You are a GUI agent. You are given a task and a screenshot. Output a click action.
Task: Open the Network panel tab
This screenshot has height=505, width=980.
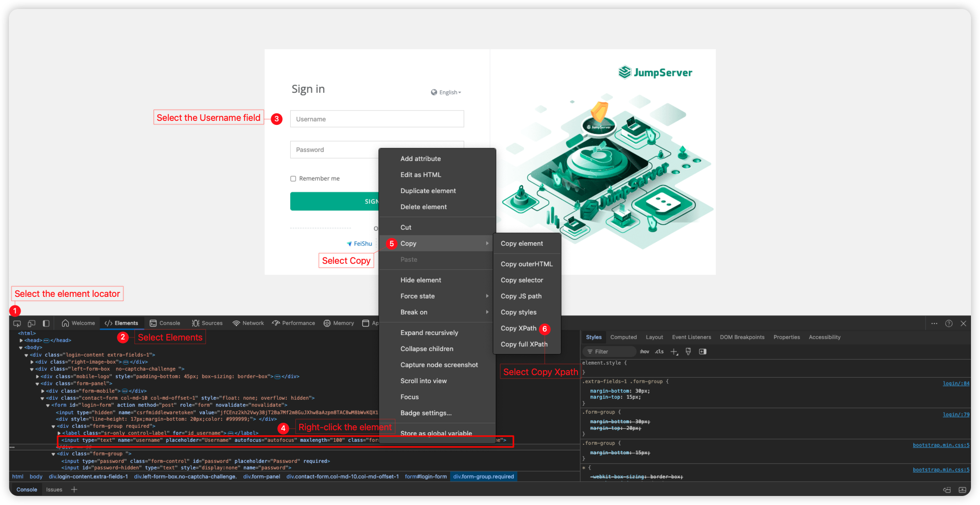pyautogui.click(x=248, y=323)
